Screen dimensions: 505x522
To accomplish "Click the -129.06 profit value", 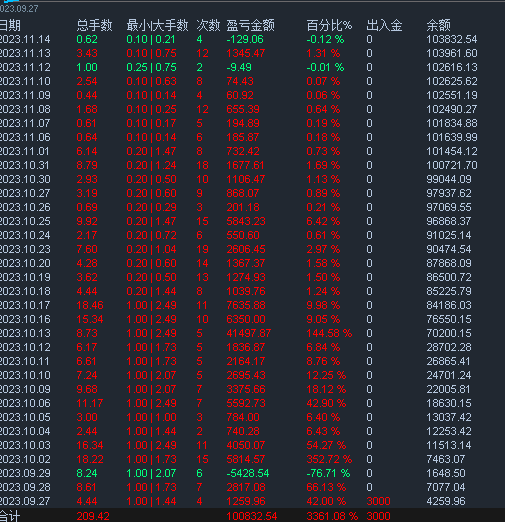I will [245, 39].
